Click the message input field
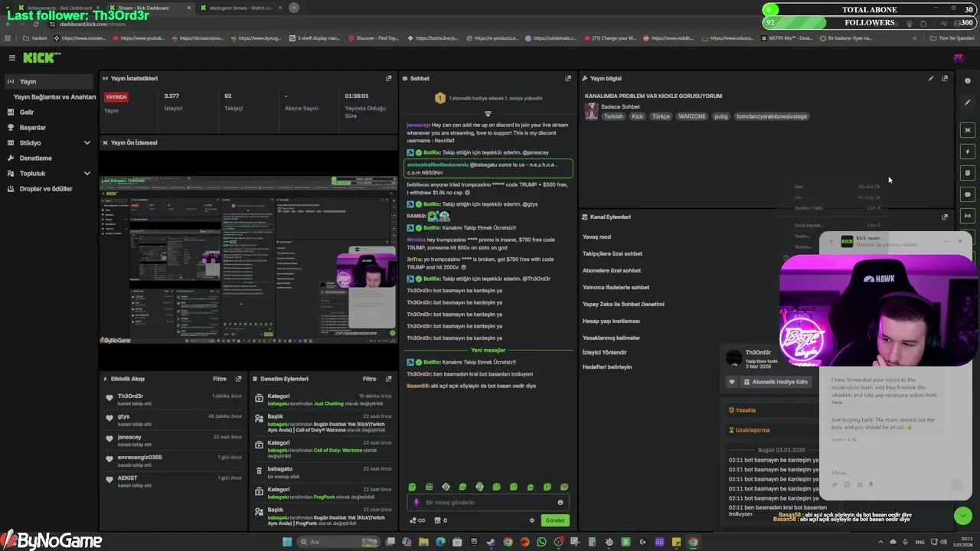980x551 pixels. [488, 503]
